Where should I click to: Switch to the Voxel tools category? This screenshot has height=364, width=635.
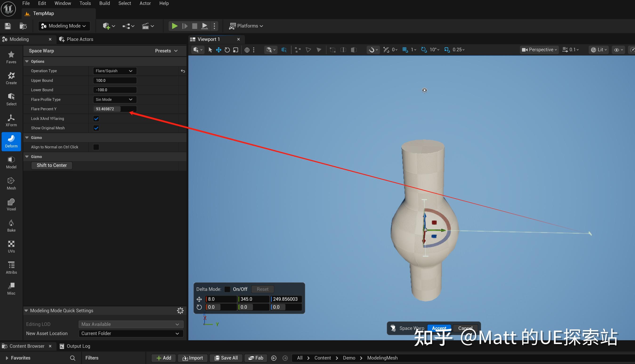[x=11, y=204]
